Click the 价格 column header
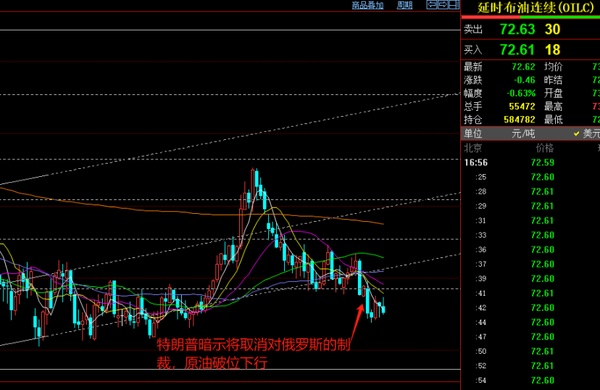This screenshot has width=600, height=390. [545, 148]
